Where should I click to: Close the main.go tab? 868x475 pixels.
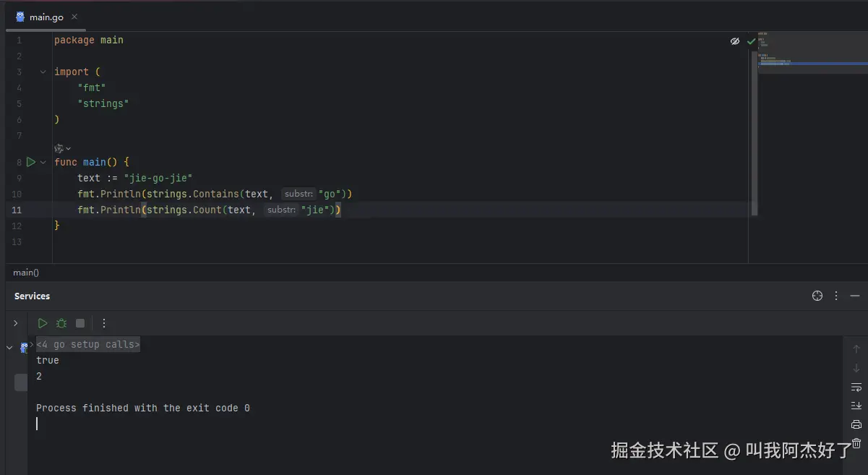[x=75, y=17]
